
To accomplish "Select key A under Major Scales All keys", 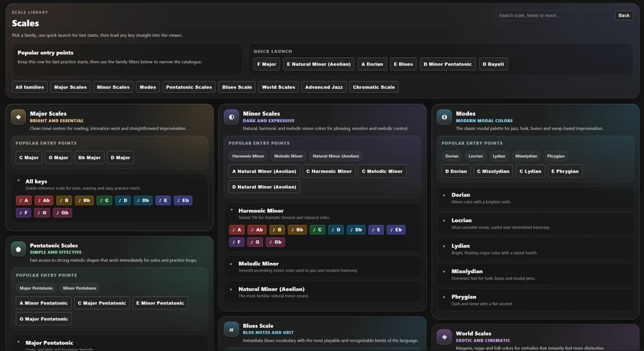I will point(24,201).
